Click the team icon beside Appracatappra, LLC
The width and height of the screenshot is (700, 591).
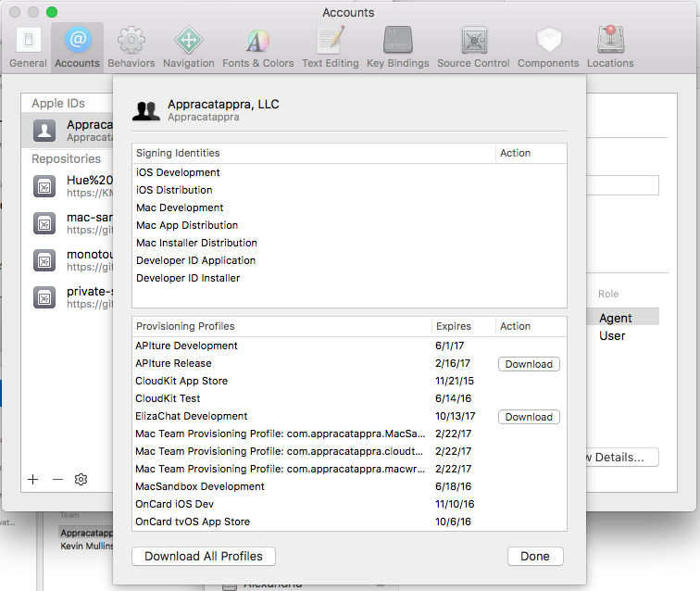point(146,111)
